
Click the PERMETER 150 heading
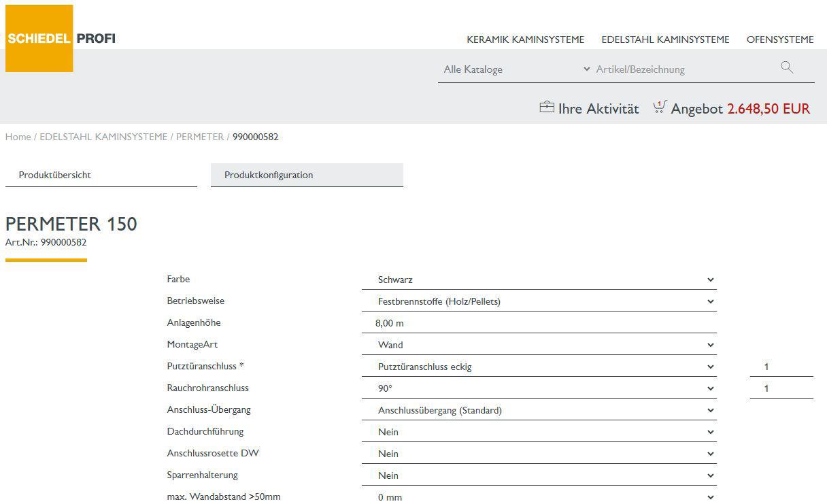71,224
